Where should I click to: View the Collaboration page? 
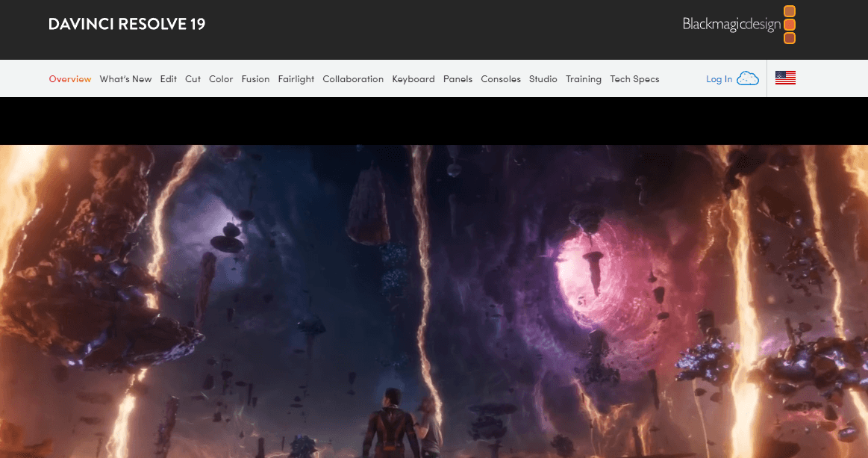click(x=353, y=78)
